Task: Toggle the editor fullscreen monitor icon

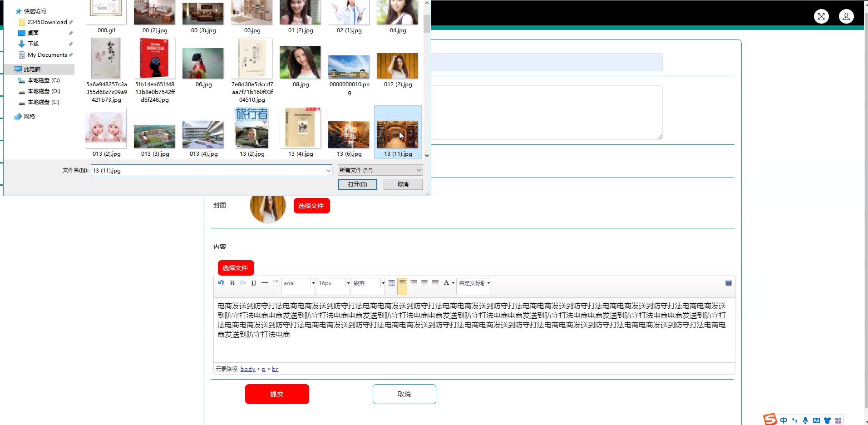Action: pyautogui.click(x=729, y=283)
